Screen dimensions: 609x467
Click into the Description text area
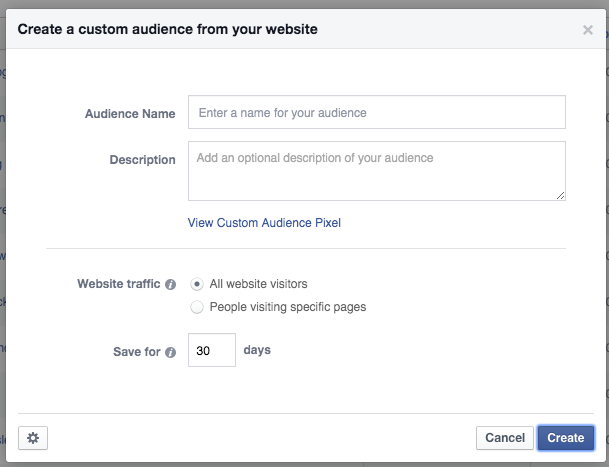[377, 170]
